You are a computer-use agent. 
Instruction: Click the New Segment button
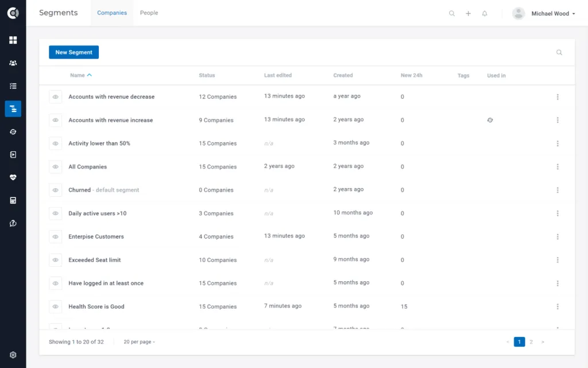tap(74, 52)
